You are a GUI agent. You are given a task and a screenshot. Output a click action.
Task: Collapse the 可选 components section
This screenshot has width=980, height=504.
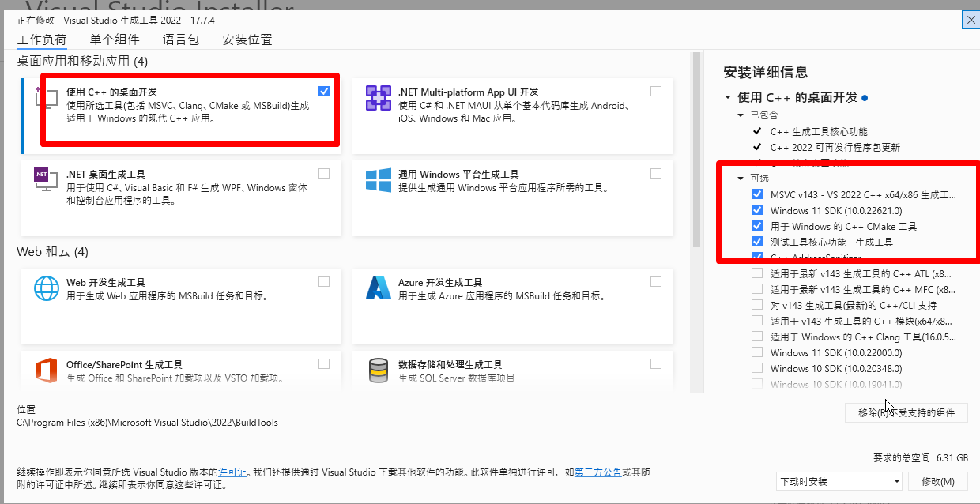tap(741, 179)
